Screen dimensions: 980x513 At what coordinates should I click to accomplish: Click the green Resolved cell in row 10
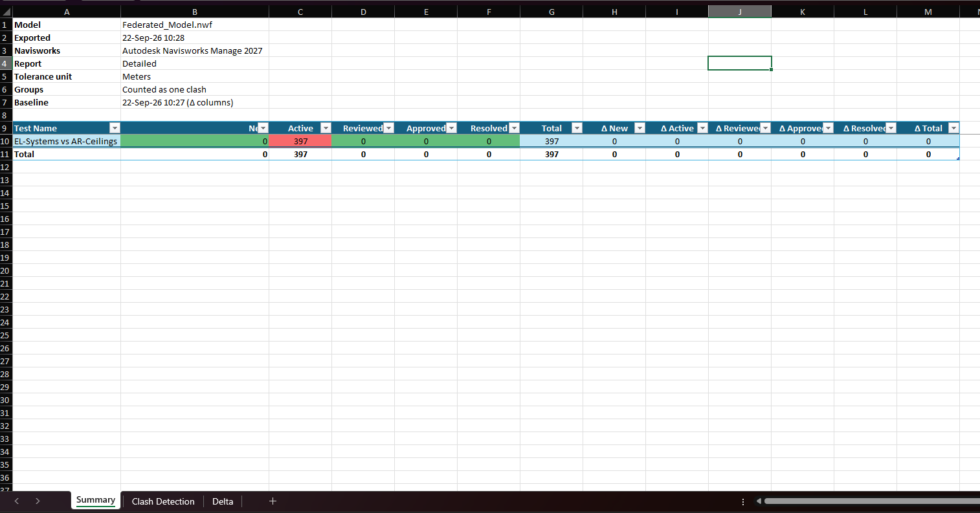489,141
